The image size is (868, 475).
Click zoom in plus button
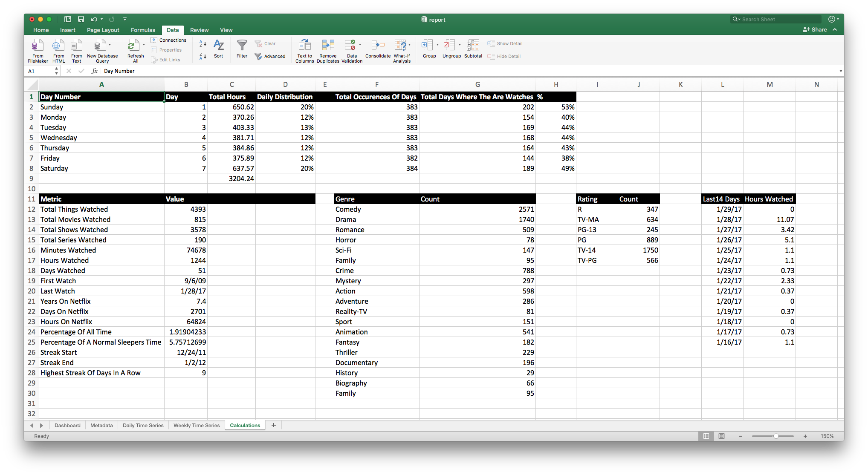coord(805,436)
